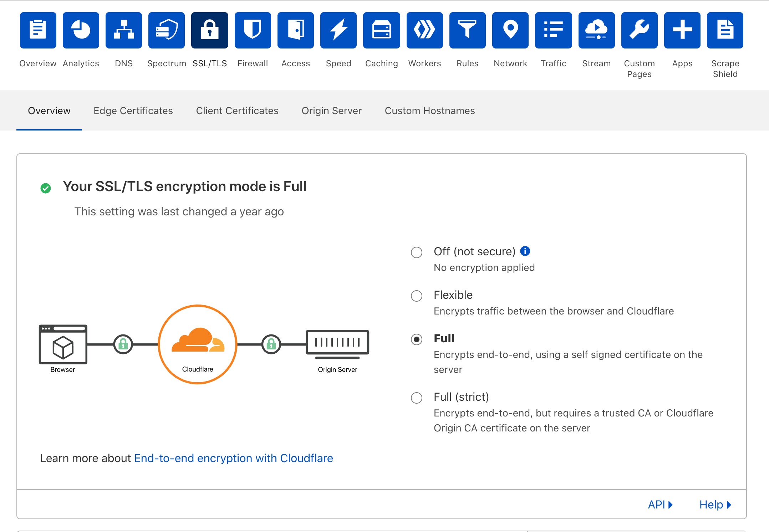Go to the Caching drive icon

coord(382,30)
